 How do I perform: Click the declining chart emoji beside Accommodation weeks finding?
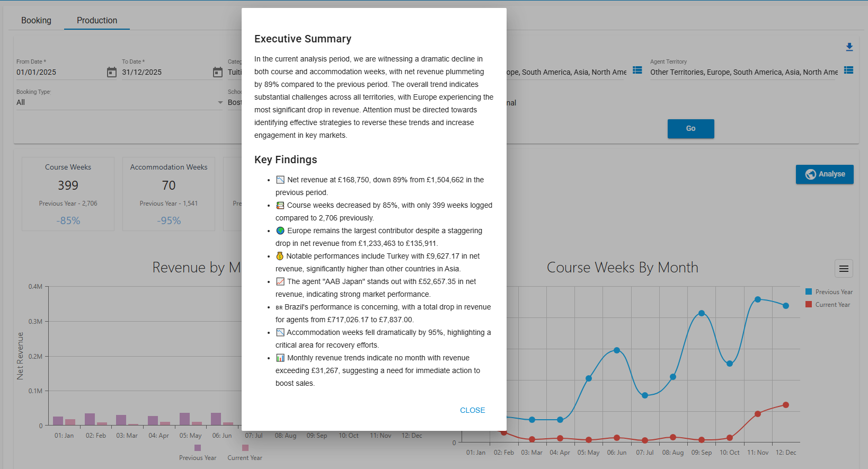click(280, 332)
